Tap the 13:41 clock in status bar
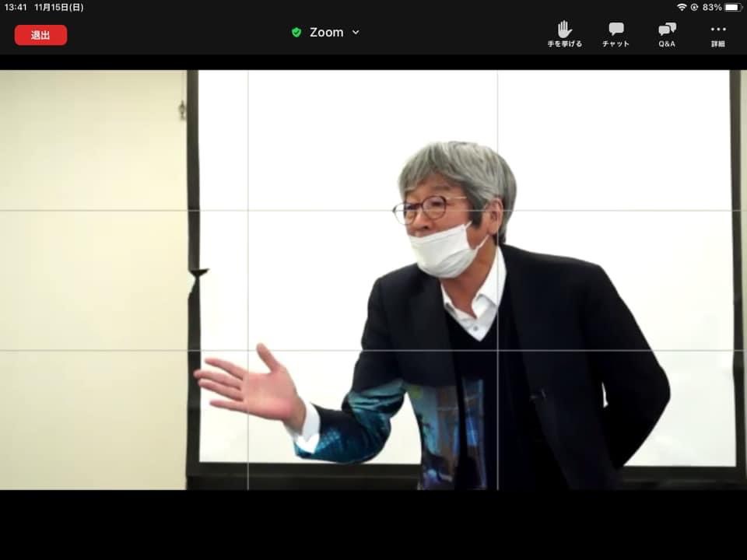 pos(16,7)
